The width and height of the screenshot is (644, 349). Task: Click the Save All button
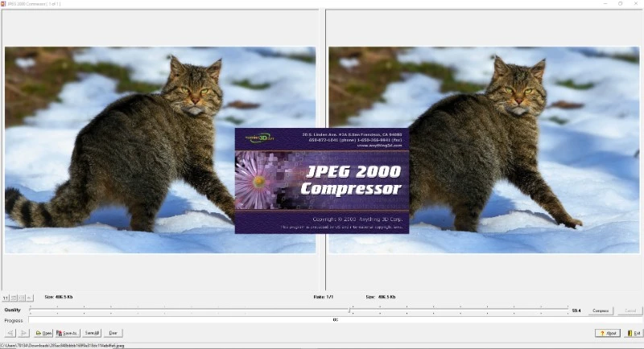point(92,333)
